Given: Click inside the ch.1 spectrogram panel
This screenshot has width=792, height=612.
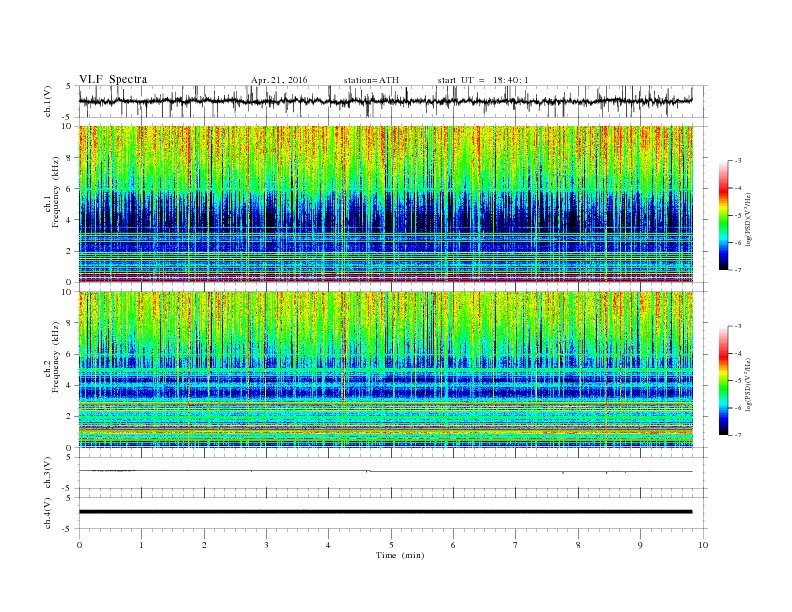Looking at the screenshot, I should coord(386,204).
